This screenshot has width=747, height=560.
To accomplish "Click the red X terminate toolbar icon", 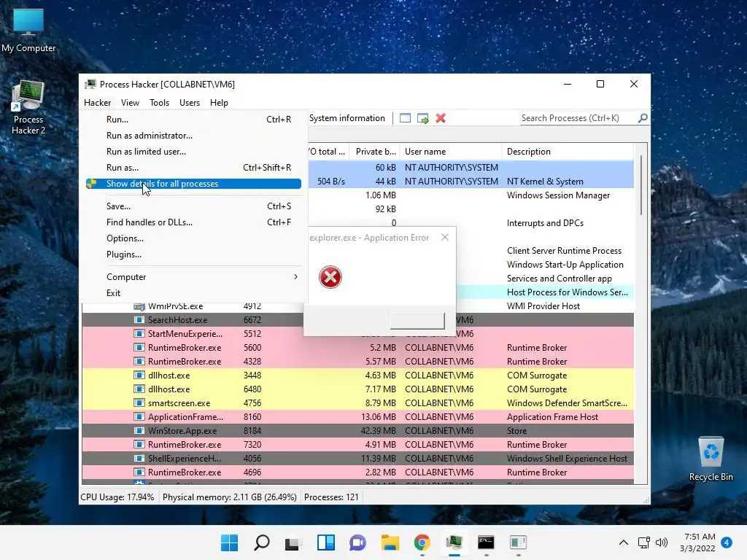I will pyautogui.click(x=441, y=118).
